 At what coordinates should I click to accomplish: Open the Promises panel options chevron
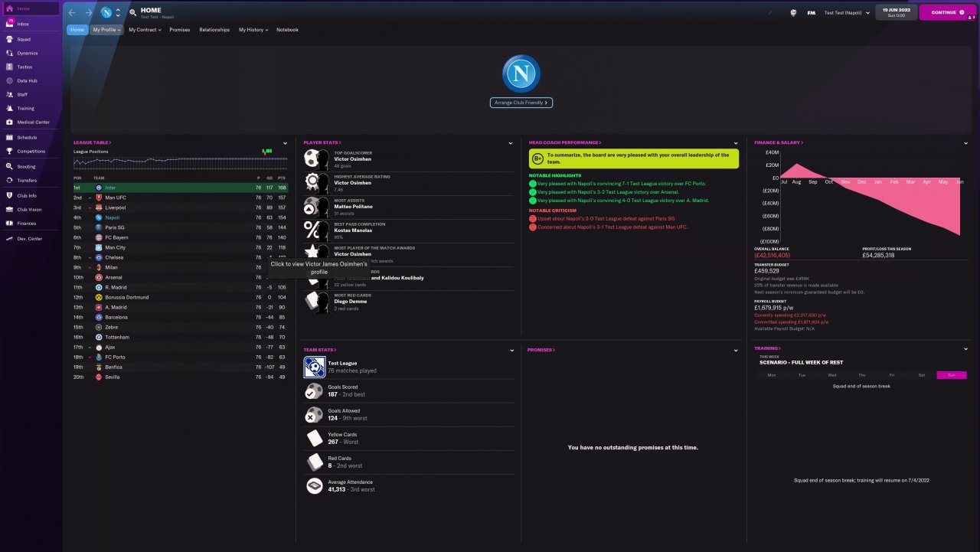point(736,350)
